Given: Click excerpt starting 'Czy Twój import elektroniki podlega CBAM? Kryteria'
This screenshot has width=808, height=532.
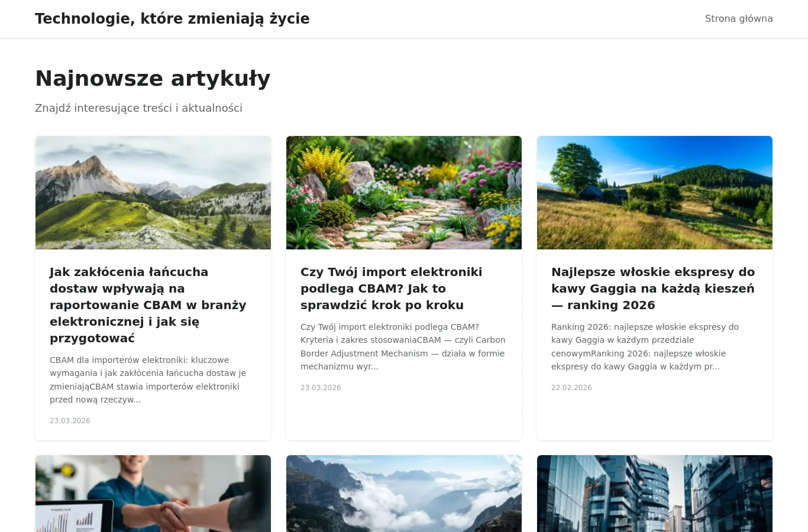Looking at the screenshot, I should pos(403,347).
